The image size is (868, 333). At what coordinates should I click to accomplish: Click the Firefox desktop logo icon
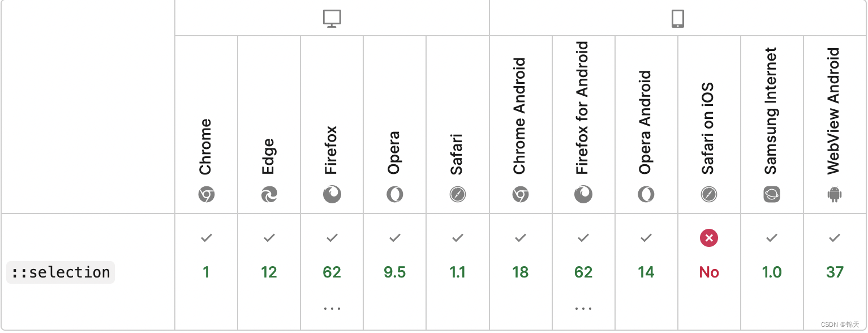(x=332, y=195)
